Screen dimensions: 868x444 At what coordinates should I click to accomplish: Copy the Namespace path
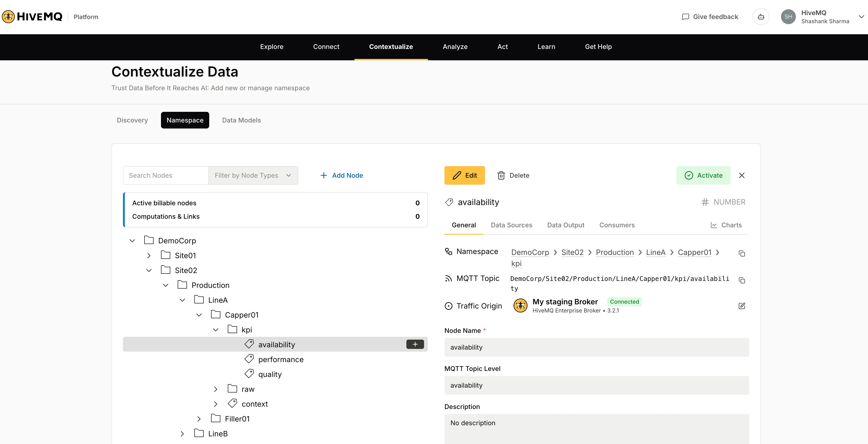742,253
